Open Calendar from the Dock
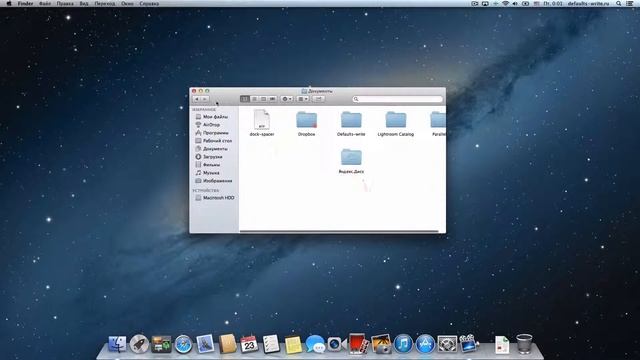This screenshot has height=360, width=640. [x=249, y=344]
